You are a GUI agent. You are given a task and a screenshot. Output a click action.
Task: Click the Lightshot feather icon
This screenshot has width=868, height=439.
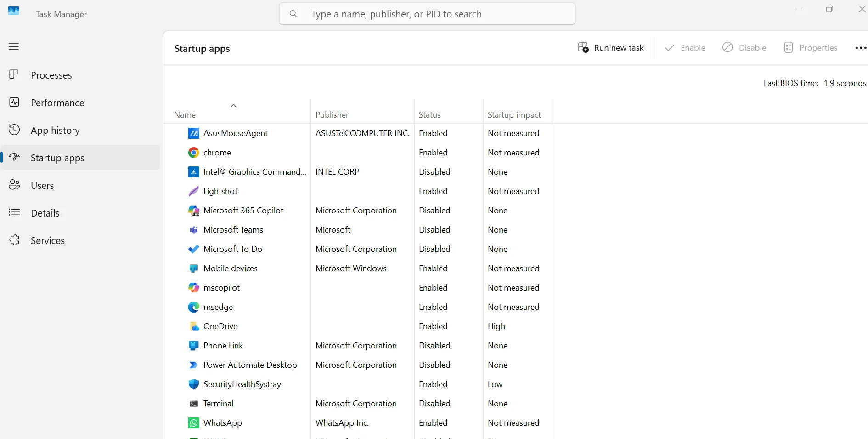[x=194, y=191]
